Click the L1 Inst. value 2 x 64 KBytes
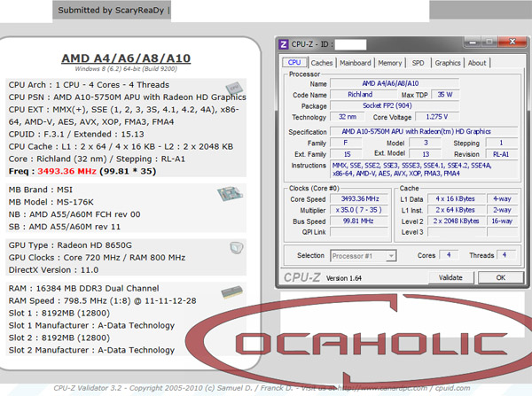This screenshot has width=532, height=396. pyautogui.click(x=456, y=210)
